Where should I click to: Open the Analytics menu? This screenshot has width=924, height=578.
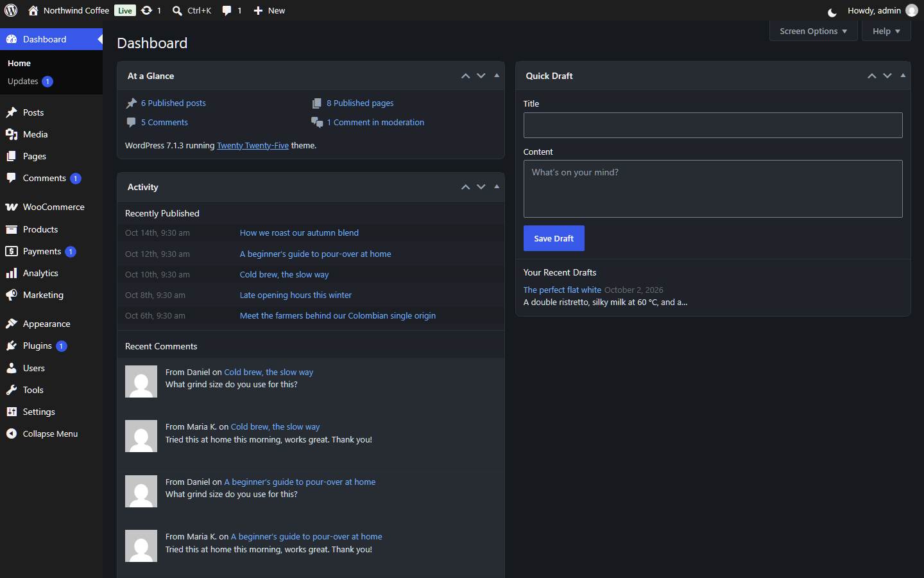click(x=51, y=273)
